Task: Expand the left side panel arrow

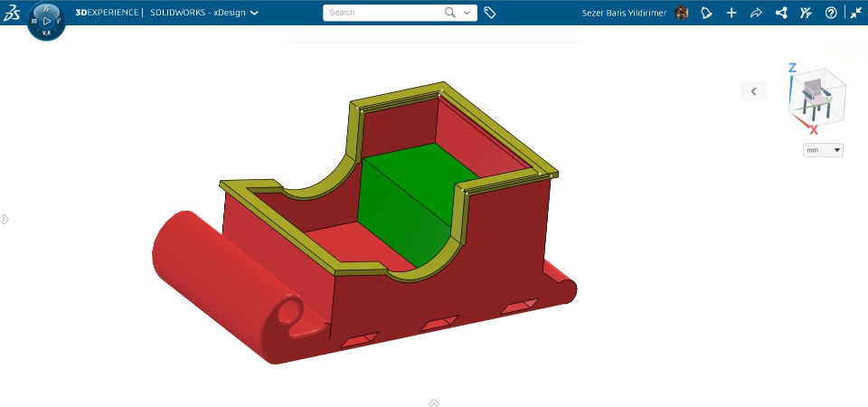Action: [x=5, y=219]
